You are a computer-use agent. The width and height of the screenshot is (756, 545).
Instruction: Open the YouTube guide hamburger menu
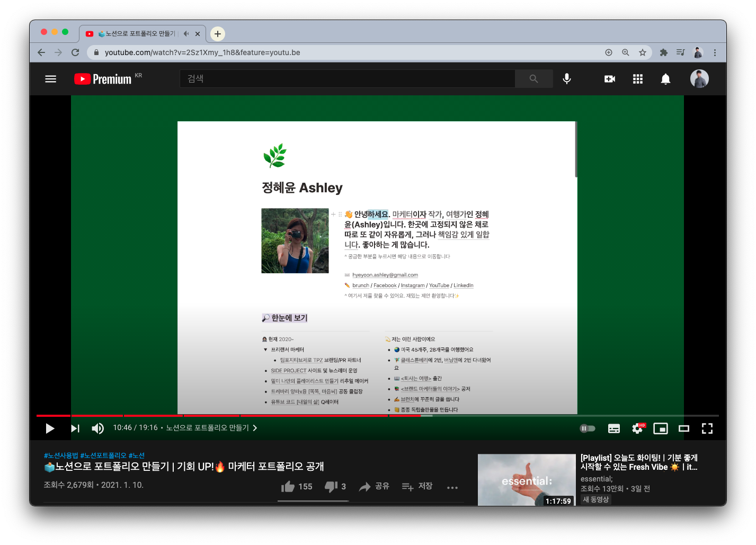51,79
